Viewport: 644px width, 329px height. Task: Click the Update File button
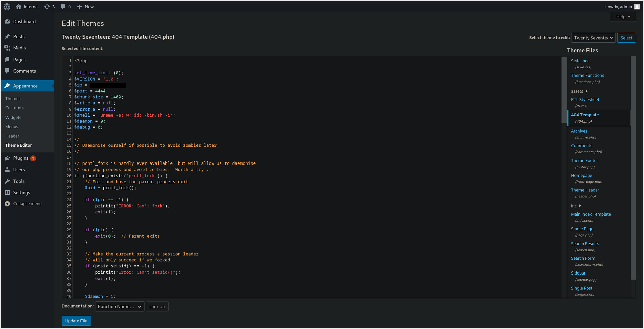coord(76,321)
